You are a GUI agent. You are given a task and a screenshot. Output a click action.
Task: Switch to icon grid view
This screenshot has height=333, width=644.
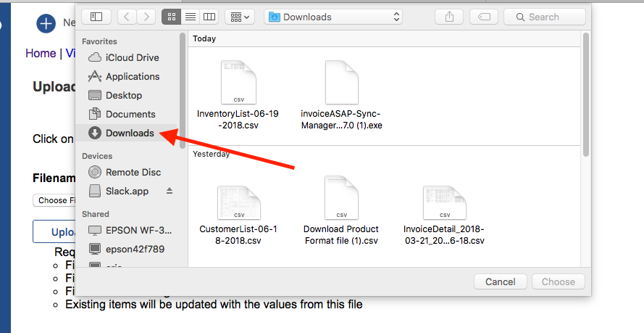[x=172, y=17]
